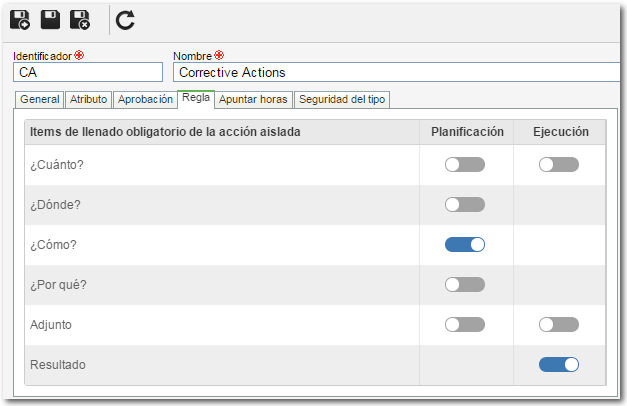627x406 pixels.
Task: Click the Save and Close icon
Action: tap(80, 20)
